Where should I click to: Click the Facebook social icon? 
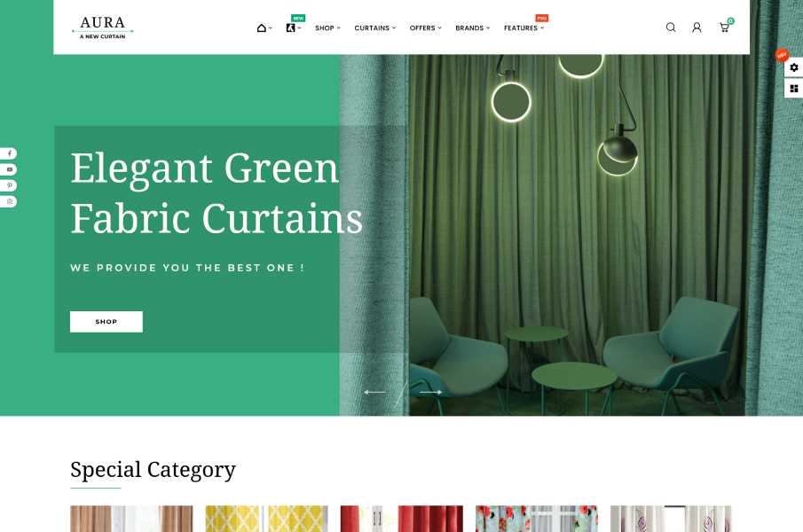(9, 153)
